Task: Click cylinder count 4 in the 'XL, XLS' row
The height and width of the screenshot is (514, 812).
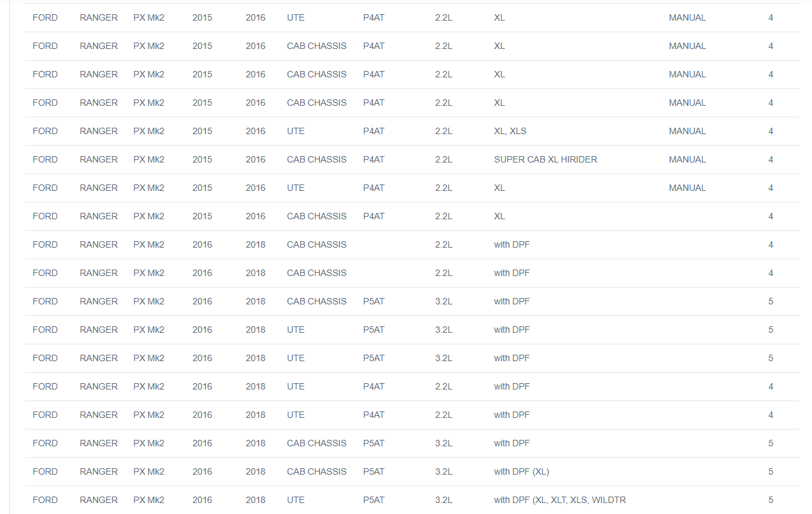Action: pyautogui.click(x=771, y=131)
